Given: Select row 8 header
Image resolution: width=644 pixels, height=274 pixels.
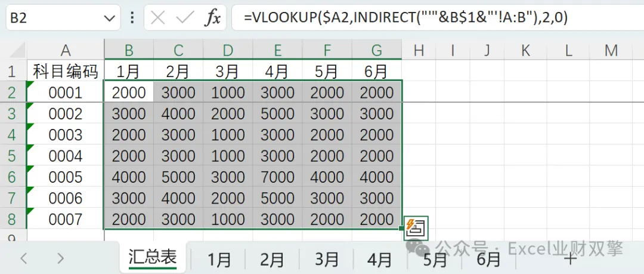Looking at the screenshot, I should [x=13, y=219].
